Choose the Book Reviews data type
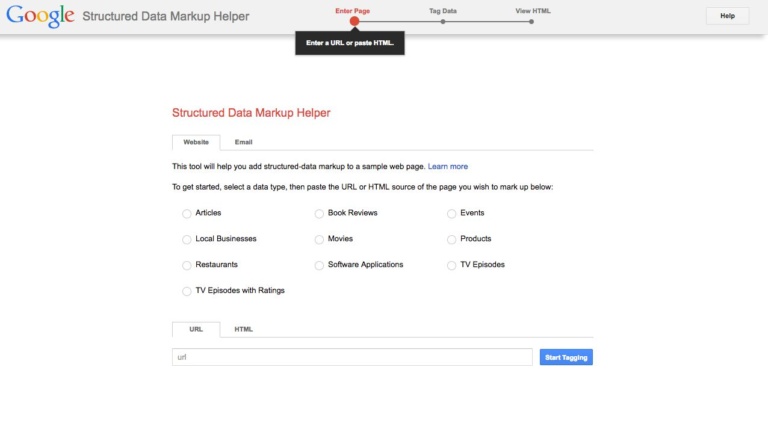Screen dimensions: 768x435 point(319,213)
